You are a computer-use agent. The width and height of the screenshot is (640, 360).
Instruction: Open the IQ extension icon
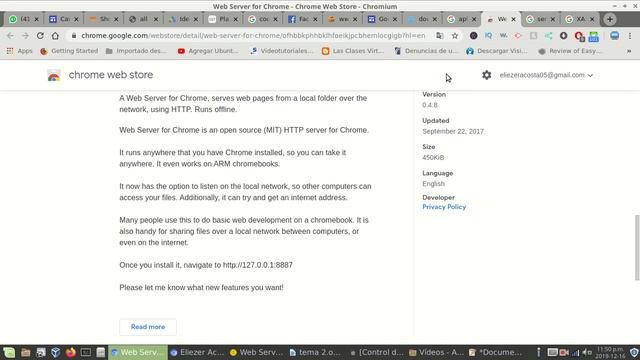click(x=489, y=36)
